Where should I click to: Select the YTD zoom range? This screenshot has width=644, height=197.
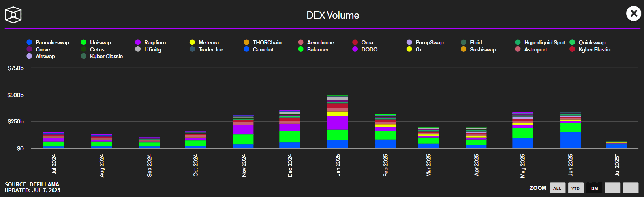coord(575,188)
